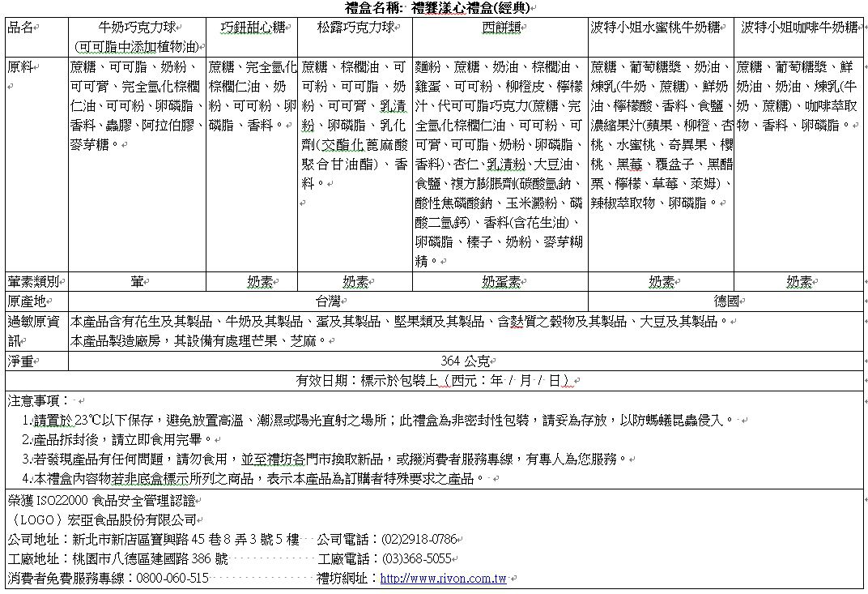Click the 松露巧克力球 column header

[355, 28]
